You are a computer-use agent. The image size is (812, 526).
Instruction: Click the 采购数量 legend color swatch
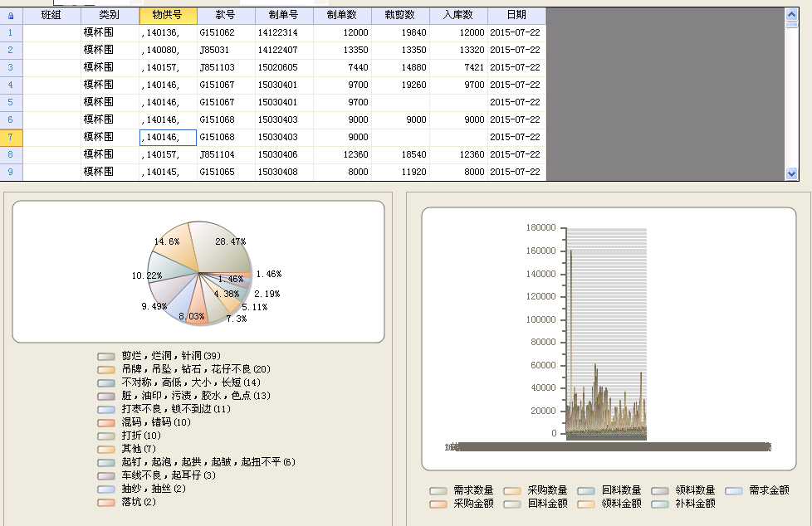[x=512, y=491]
